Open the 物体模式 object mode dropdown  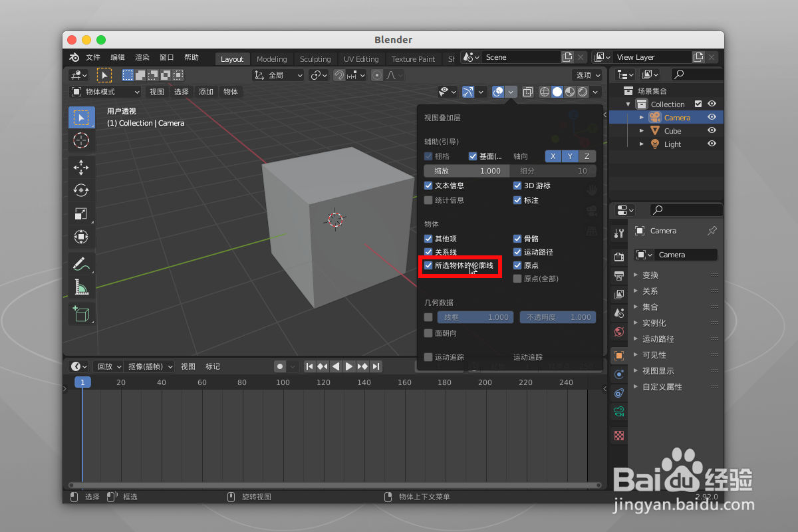[106, 92]
